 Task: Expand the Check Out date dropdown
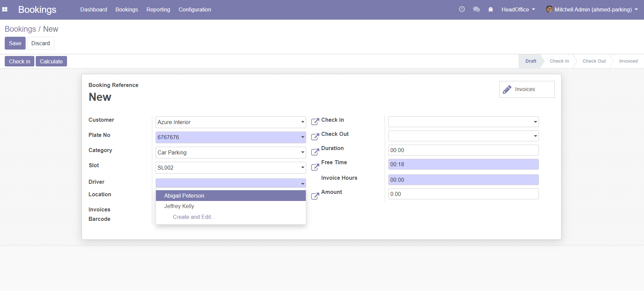pos(535,136)
